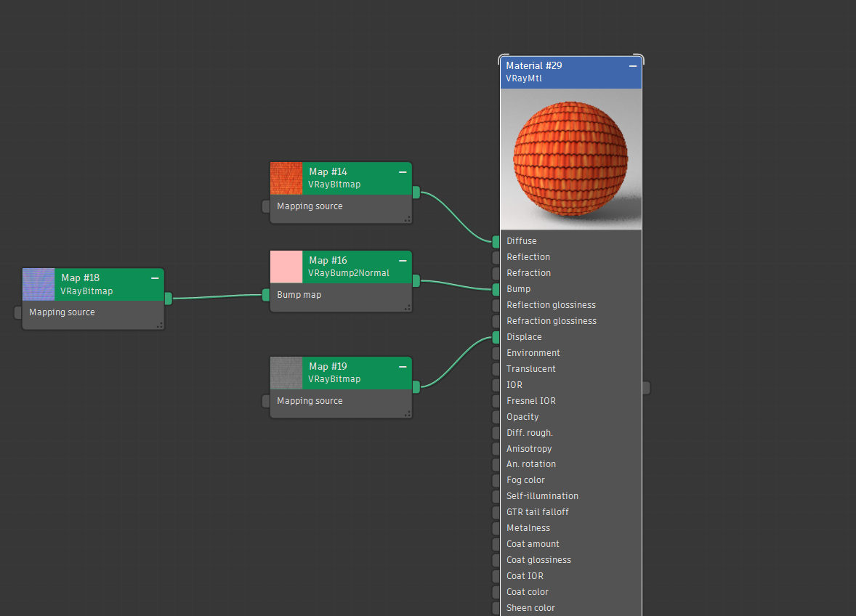The image size is (856, 616).
Task: Click the Bump input socket
Action: click(x=496, y=289)
